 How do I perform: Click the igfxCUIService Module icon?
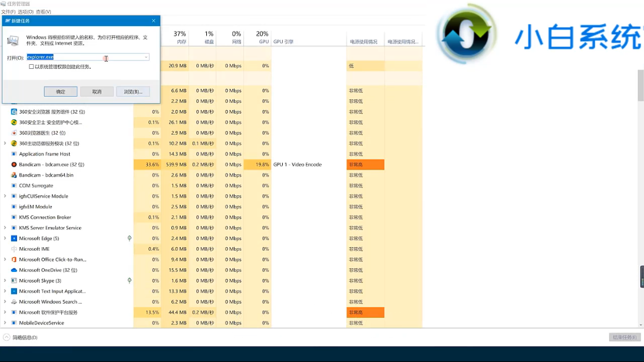(x=14, y=196)
